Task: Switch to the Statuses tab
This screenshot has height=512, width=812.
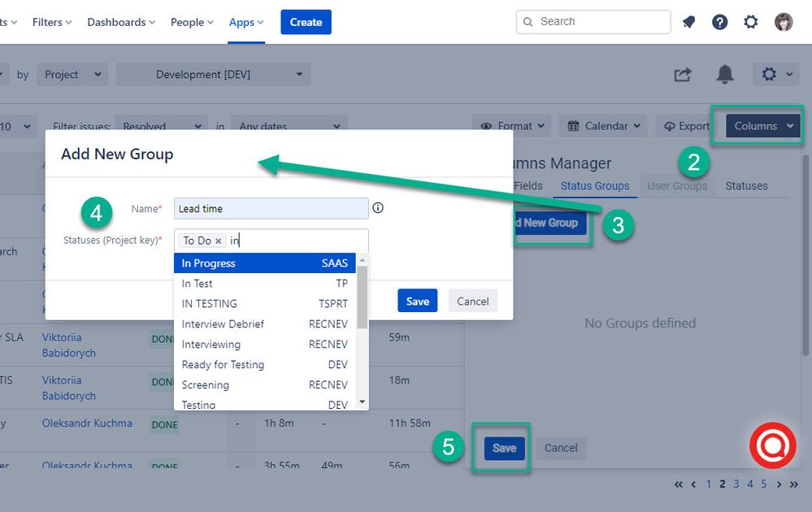Action: pos(746,186)
